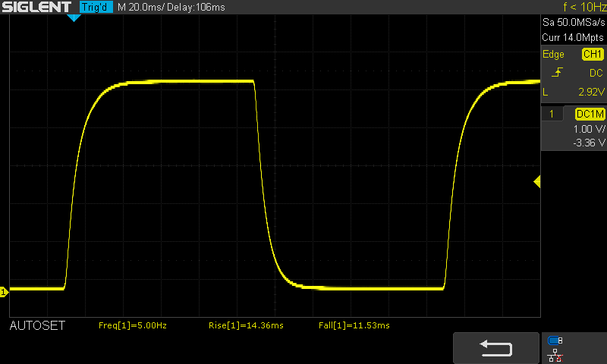
Task: Click the DC1M coupling badge
Action: tap(590, 114)
